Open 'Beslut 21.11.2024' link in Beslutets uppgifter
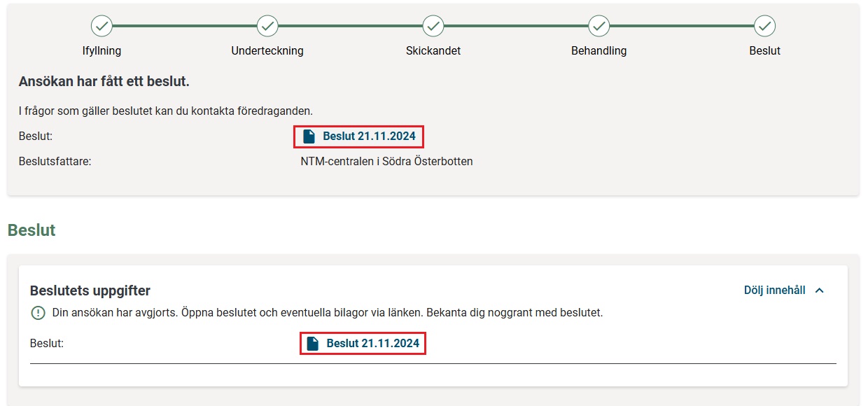Viewport: 868px width, 406px height. (372, 344)
